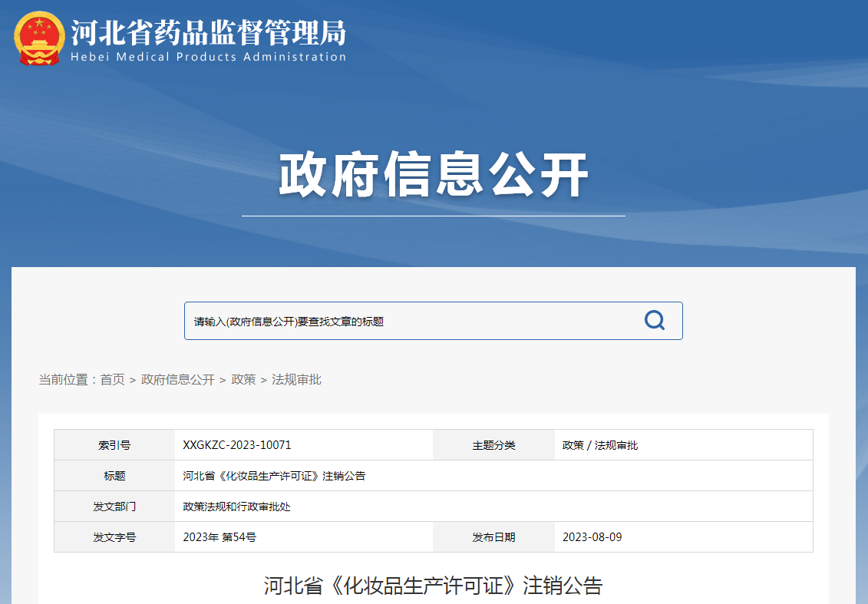Click the national emblem logo
Viewport: 868px width, 604px height.
pos(39,38)
